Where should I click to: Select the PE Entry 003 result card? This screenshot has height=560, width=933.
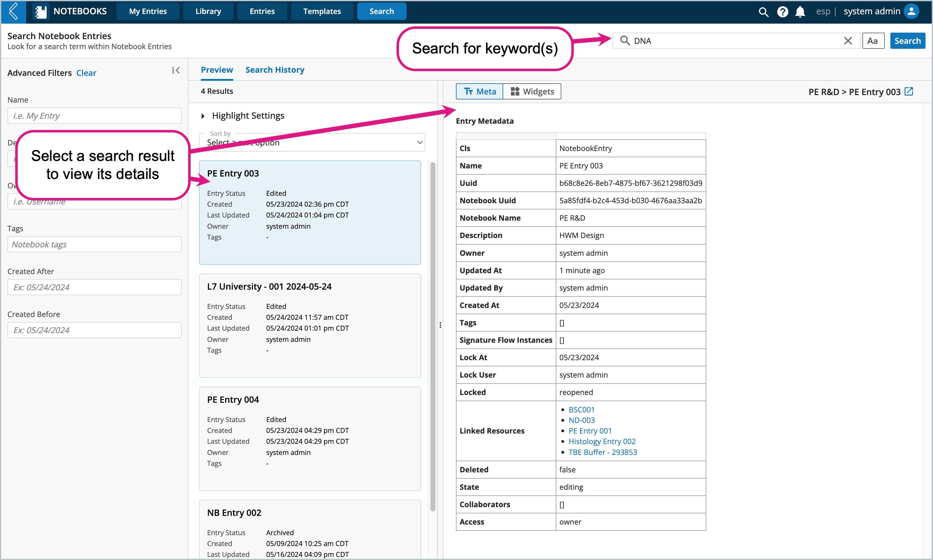310,213
